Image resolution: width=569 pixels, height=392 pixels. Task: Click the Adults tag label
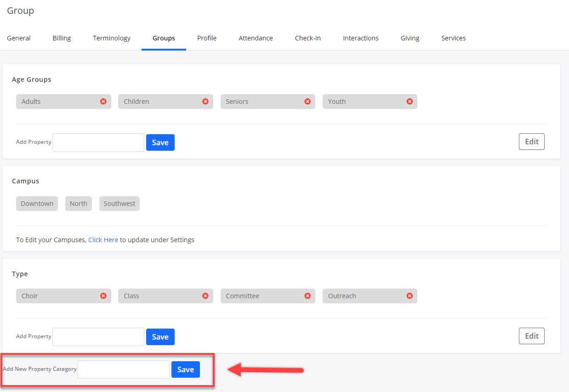(31, 102)
